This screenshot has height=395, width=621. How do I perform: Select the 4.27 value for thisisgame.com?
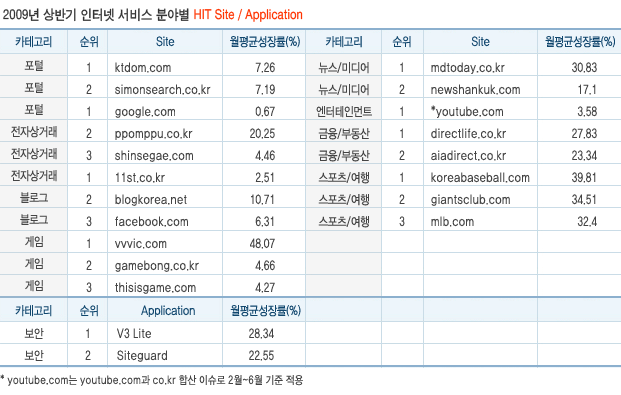tap(265, 288)
